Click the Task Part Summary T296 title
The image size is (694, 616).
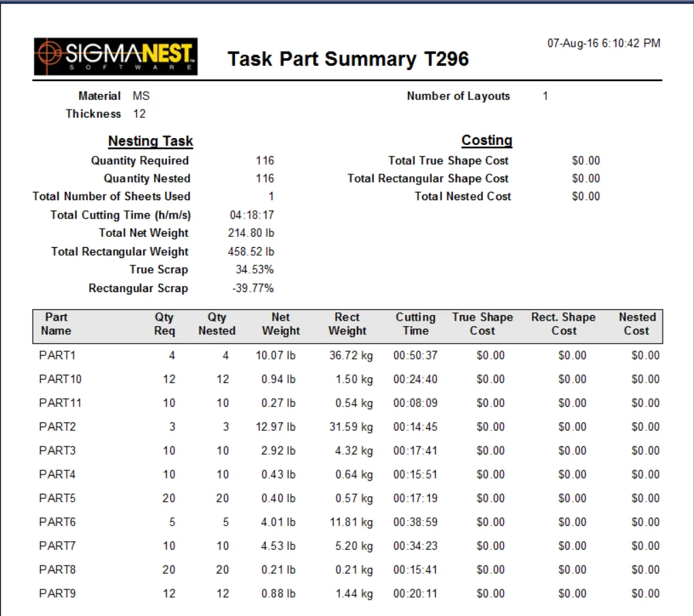click(348, 59)
